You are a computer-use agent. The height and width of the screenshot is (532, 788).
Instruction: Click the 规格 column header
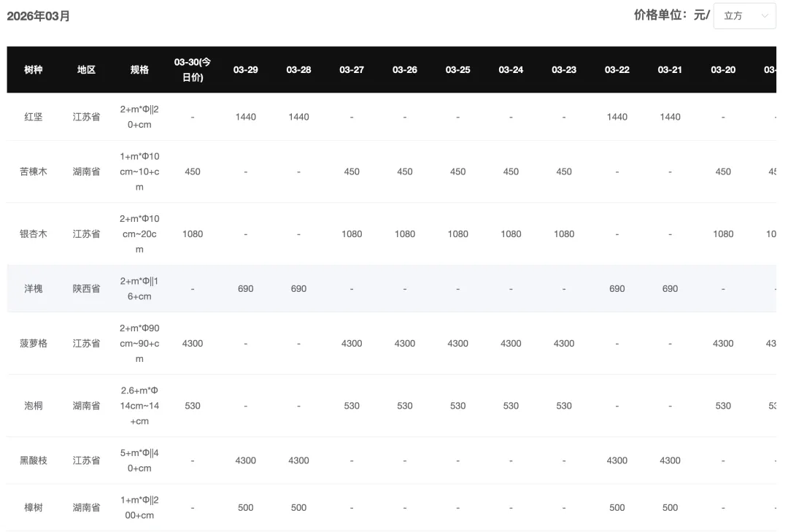(x=139, y=69)
